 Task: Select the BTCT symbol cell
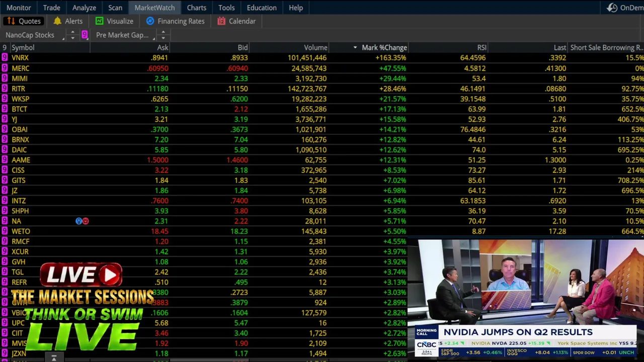point(20,109)
